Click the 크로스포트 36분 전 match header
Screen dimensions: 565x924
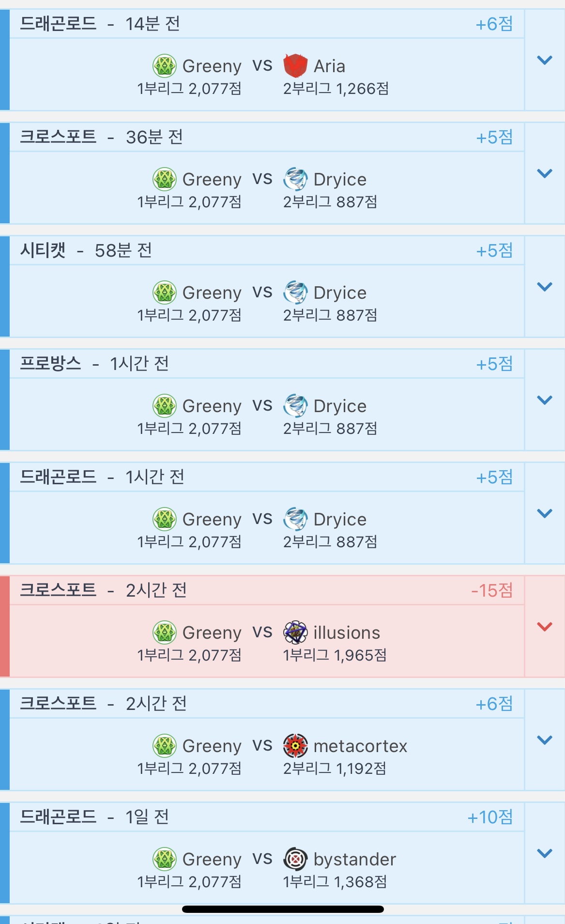click(102, 137)
